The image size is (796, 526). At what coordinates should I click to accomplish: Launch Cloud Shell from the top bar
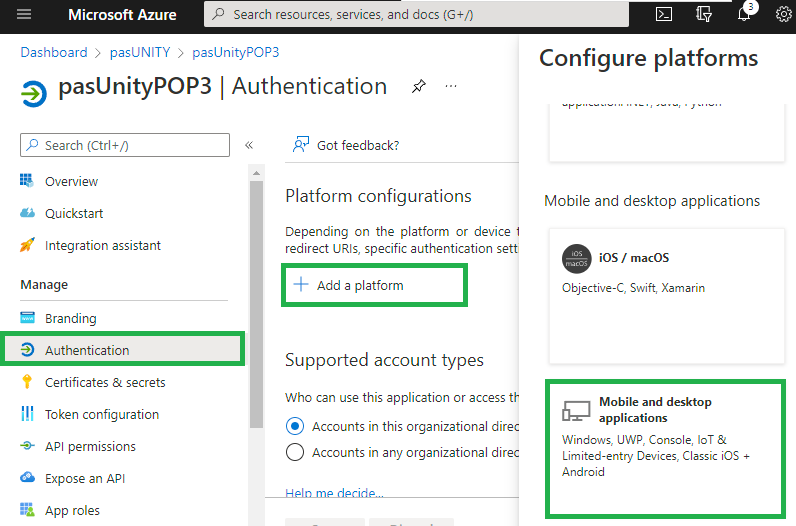pos(664,14)
